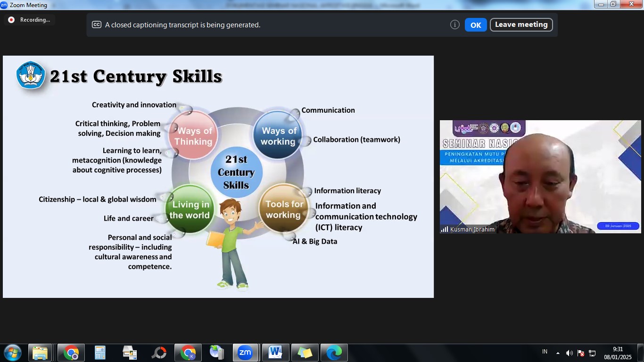
Task: Click the closed captioning info icon
Action: [454, 25]
